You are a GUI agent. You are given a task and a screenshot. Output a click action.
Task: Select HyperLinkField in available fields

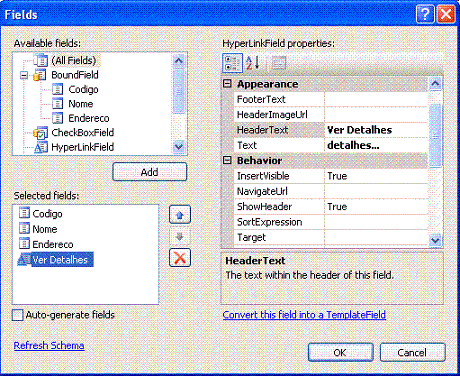(x=83, y=147)
